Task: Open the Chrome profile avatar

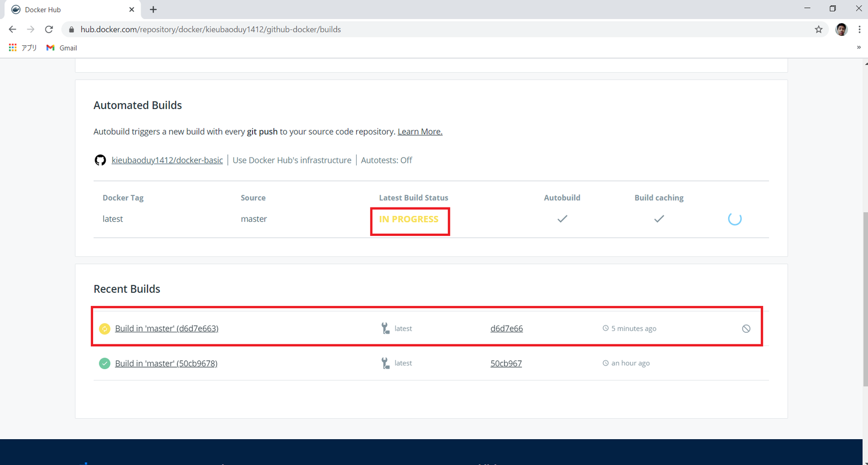Action: (x=841, y=29)
